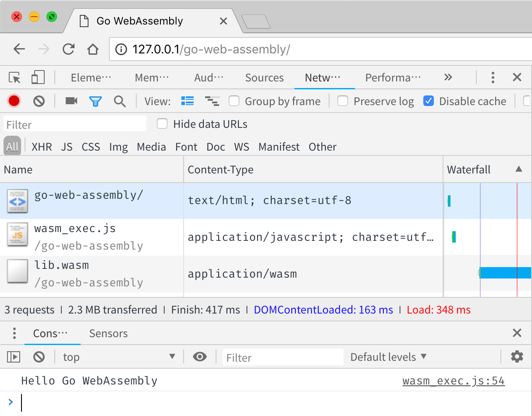Check Hide data URLs checkbox
532x416 pixels.
coord(162,124)
